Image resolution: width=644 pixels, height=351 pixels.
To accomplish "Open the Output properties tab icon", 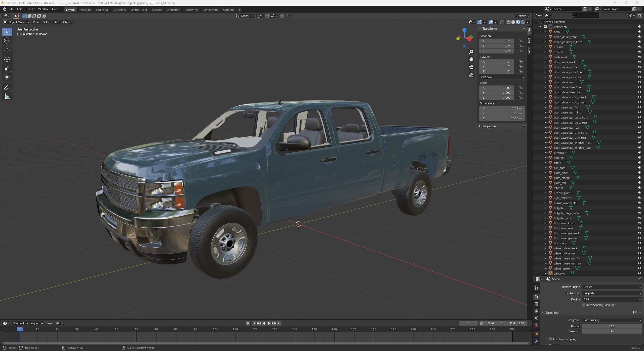I will click(537, 304).
